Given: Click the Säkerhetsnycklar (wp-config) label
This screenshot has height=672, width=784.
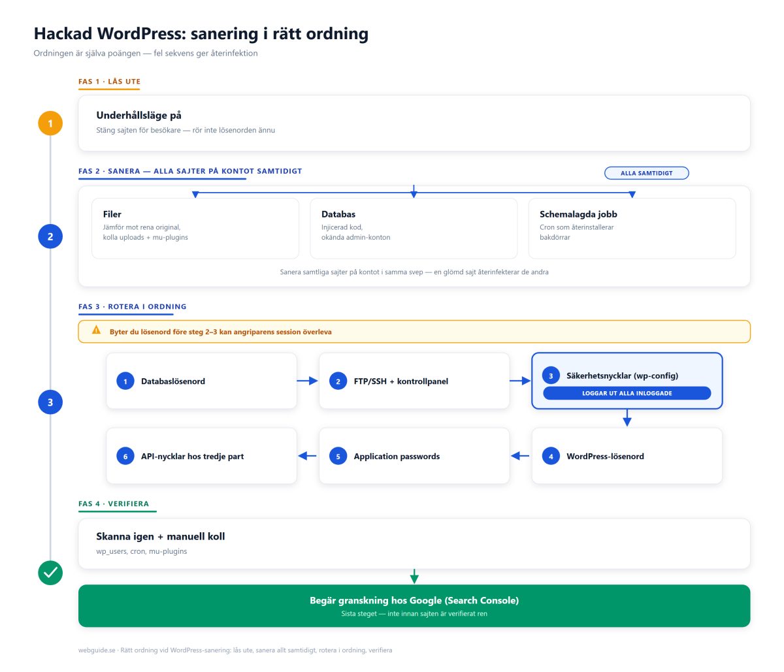Looking at the screenshot, I should 622,376.
